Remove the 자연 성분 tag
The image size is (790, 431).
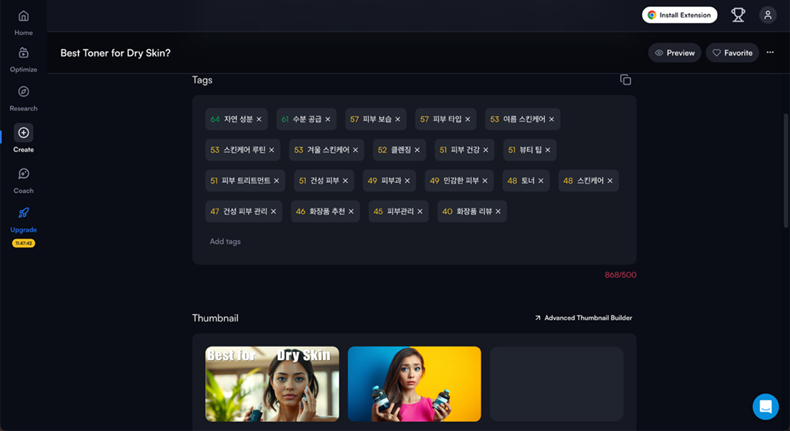pyautogui.click(x=259, y=119)
